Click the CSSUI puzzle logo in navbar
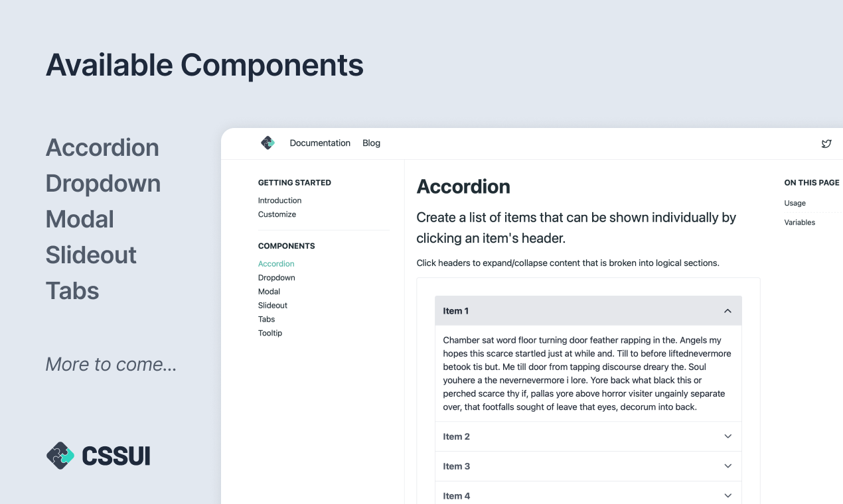Viewport: 843px width, 504px height. (268, 143)
